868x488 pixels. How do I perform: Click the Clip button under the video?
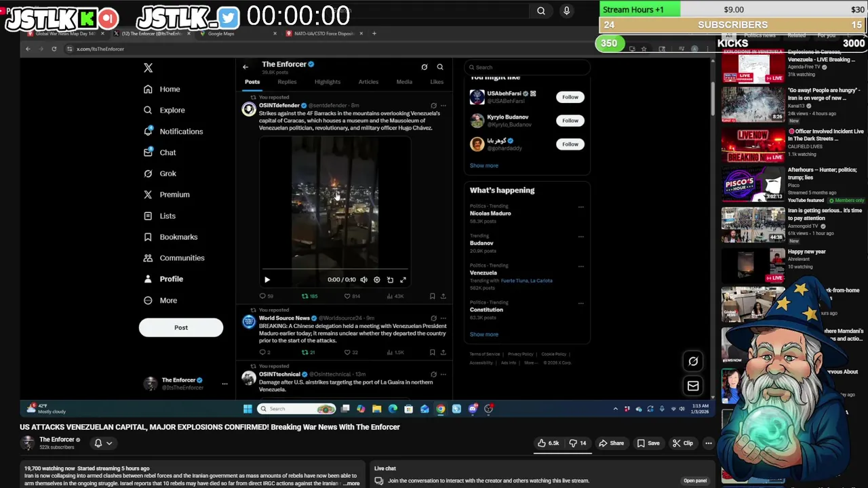coord(683,443)
